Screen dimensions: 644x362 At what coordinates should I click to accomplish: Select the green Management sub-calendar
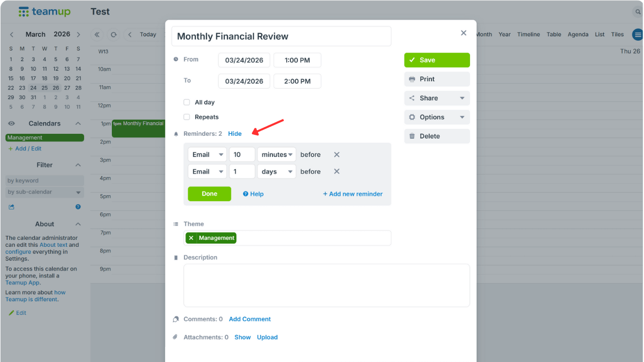coord(44,138)
